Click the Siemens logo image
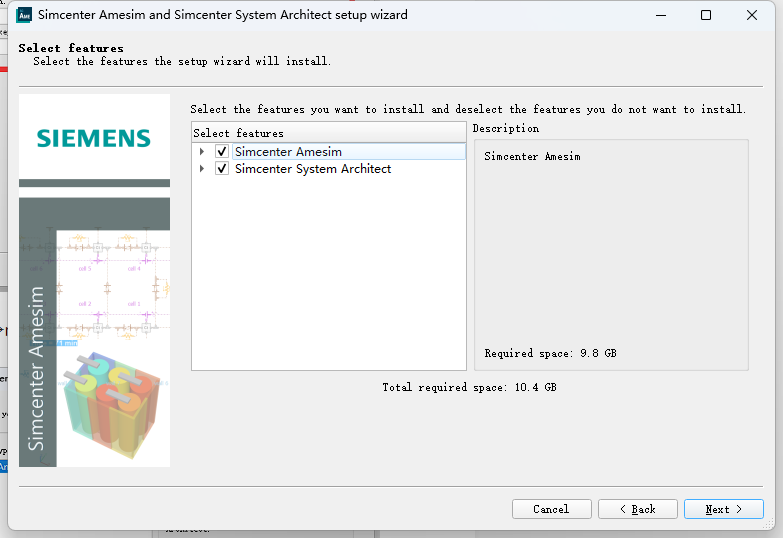783x538 pixels. click(94, 138)
